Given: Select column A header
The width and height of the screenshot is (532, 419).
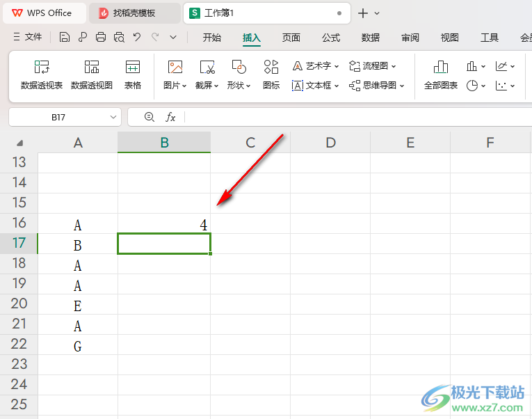Looking at the screenshot, I should [x=78, y=143].
